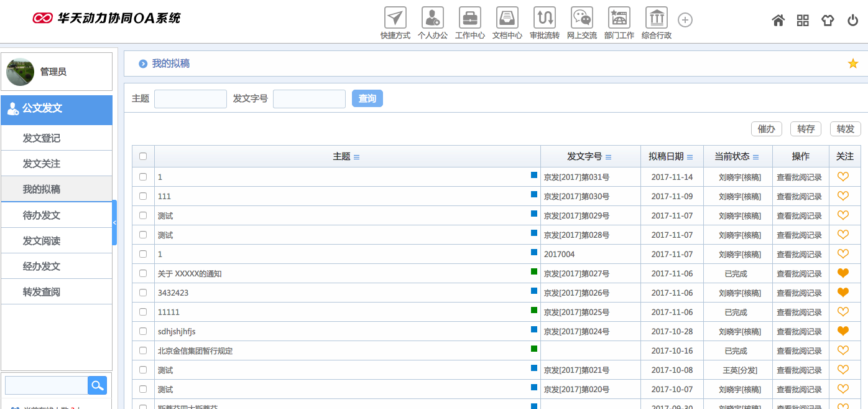This screenshot has height=409, width=868.
Task: Collapse the left sidebar panel handle
Action: (x=114, y=222)
